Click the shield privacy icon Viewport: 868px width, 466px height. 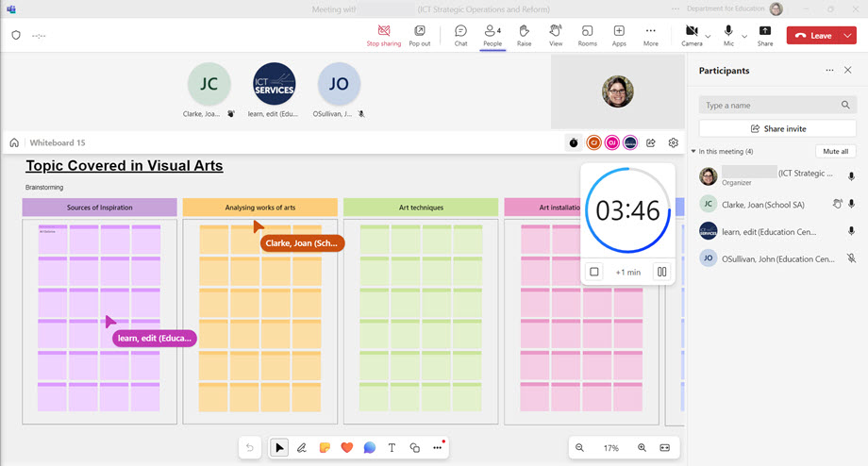tap(16, 36)
